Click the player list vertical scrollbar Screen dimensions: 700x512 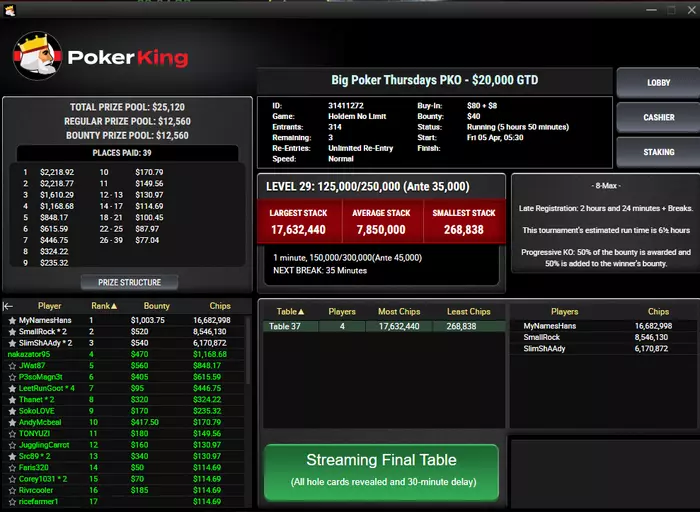point(248,349)
